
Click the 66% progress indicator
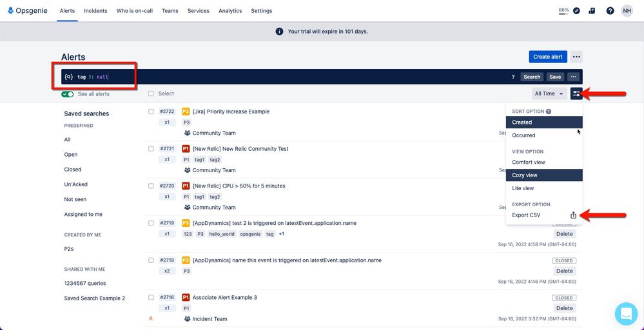(x=563, y=11)
